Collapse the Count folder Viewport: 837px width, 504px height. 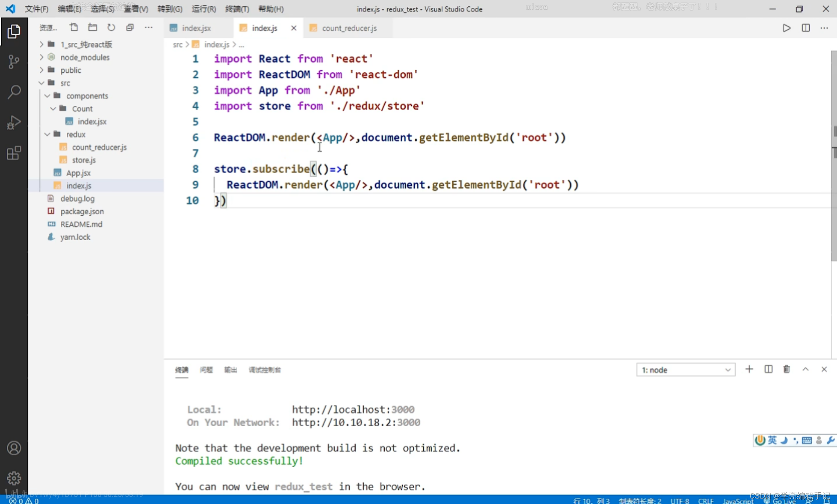[x=96, y=109]
